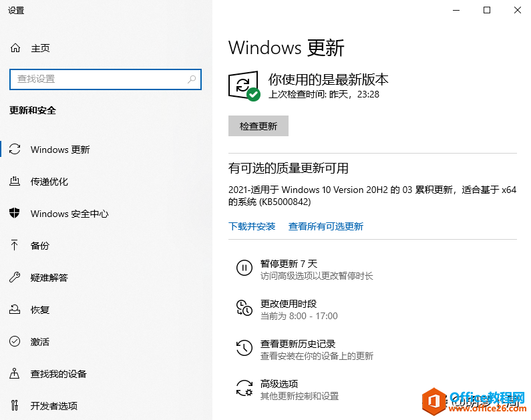The image size is (531, 420).
Task: Click 查看所有可选更新 link
Action: coord(326,226)
